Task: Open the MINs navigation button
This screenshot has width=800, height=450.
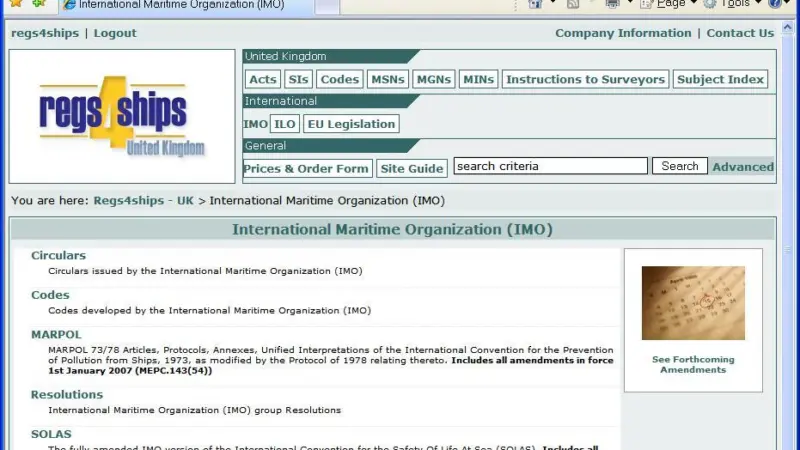Action: pos(479,80)
